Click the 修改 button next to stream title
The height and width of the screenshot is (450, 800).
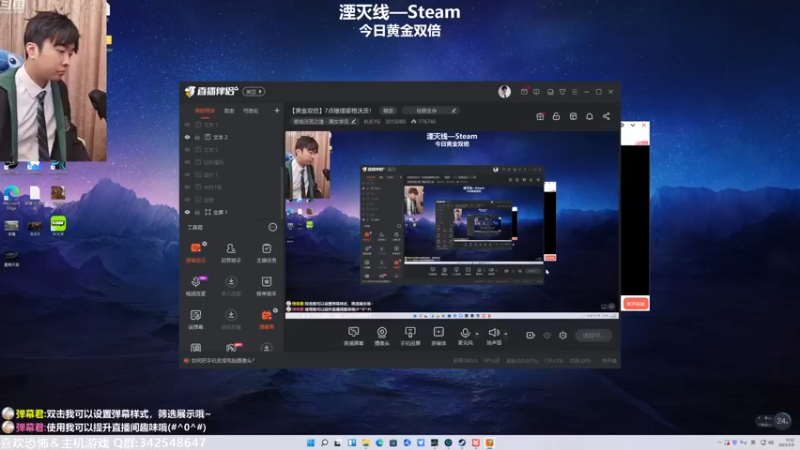(x=388, y=110)
